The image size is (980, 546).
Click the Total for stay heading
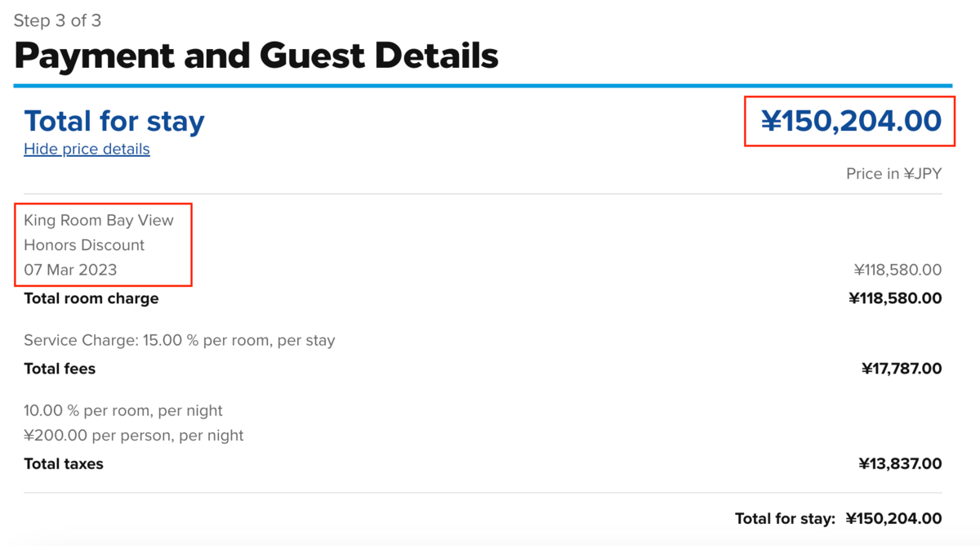click(114, 121)
